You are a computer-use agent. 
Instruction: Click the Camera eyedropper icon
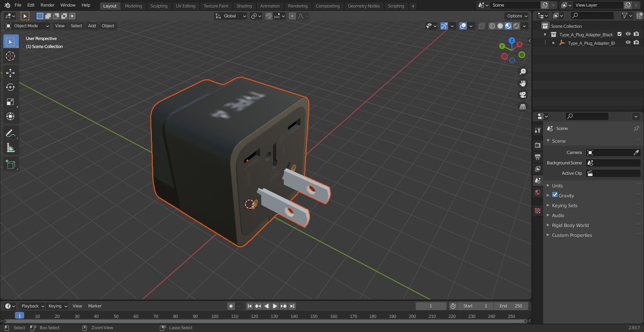point(636,153)
